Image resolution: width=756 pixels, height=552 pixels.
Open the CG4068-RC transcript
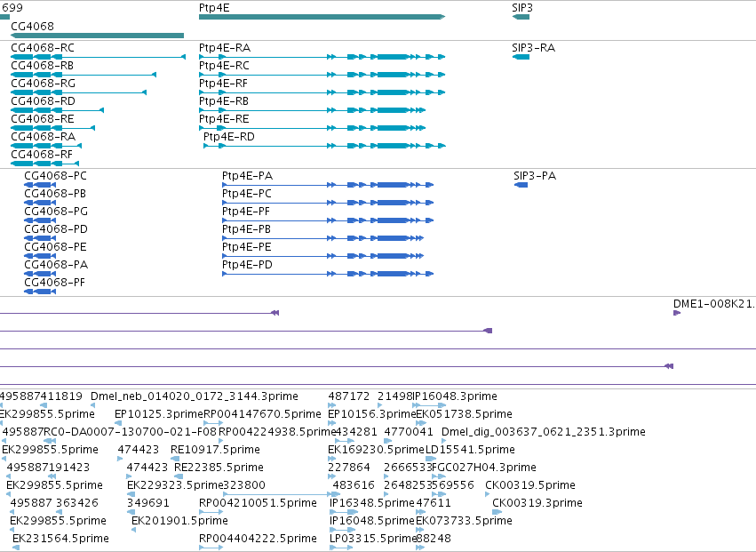click(x=43, y=48)
